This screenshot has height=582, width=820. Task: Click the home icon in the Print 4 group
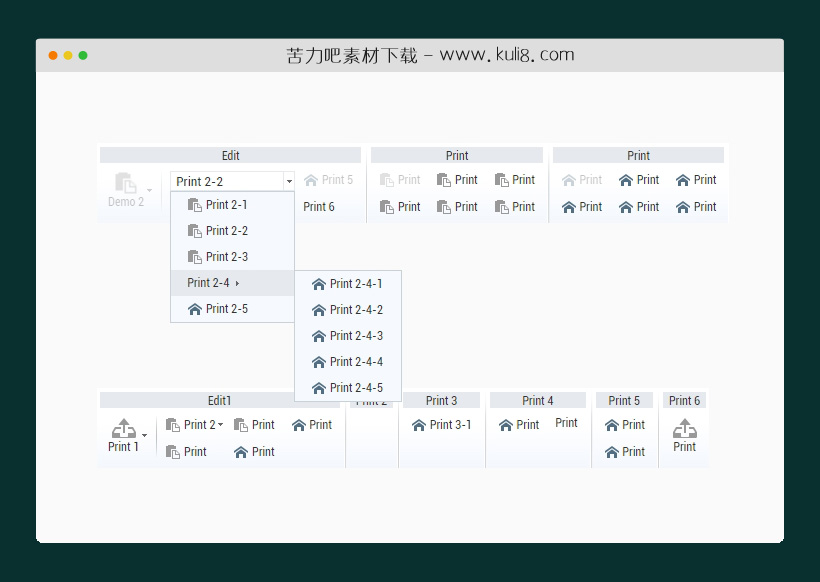coord(505,425)
